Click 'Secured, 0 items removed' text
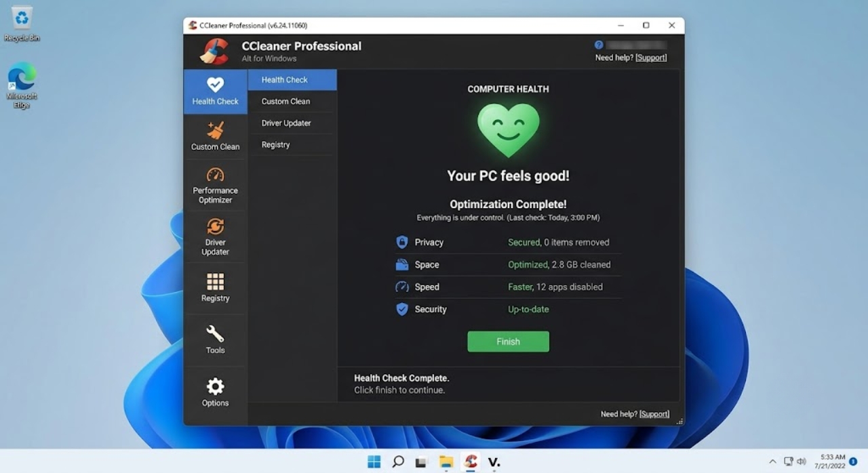Viewport: 868px width, 473px height. point(559,242)
